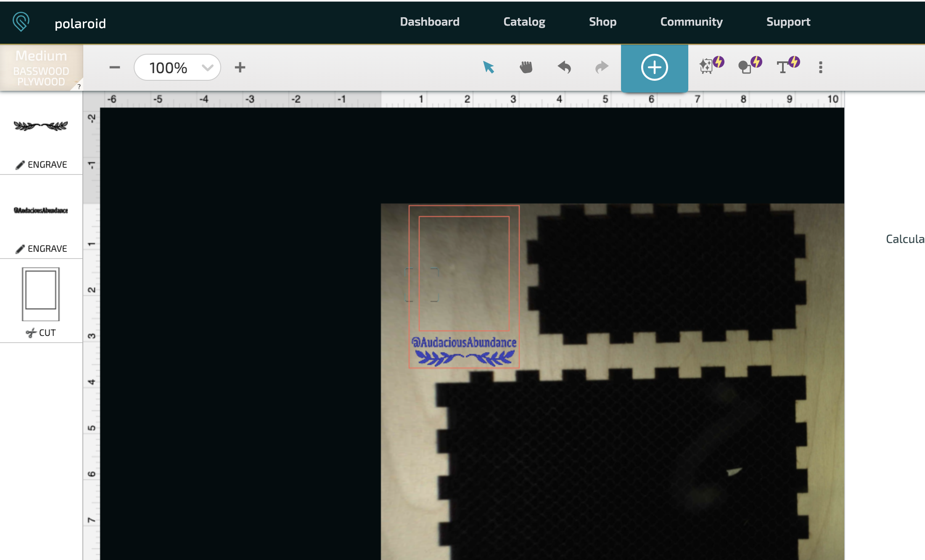Open the zoom level dropdown
This screenshot has height=560, width=925.
click(177, 67)
